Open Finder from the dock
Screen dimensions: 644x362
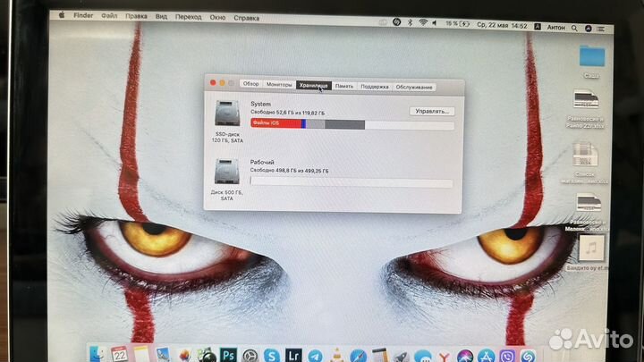(97, 355)
